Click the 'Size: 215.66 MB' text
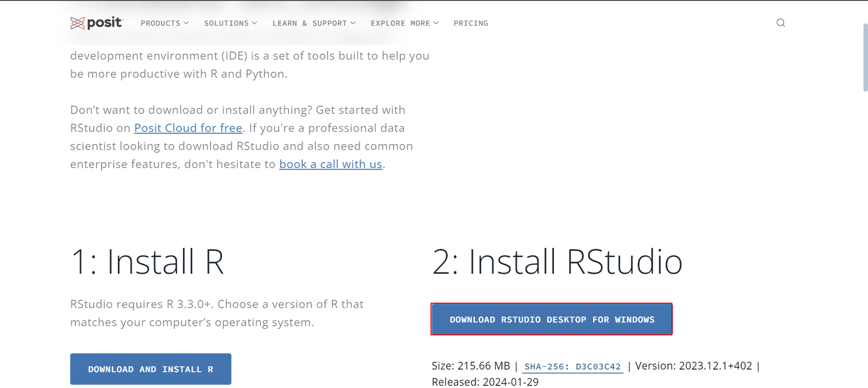The height and width of the screenshot is (388, 868). click(471, 366)
